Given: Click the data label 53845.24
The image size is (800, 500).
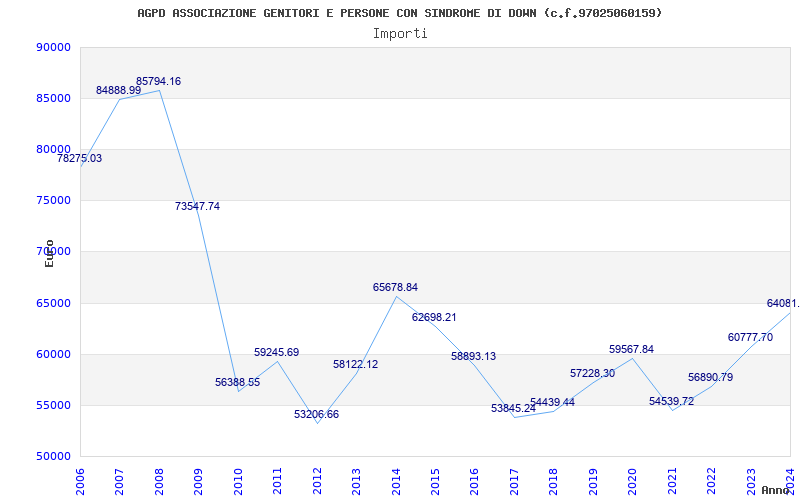Looking at the screenshot, I should 513,409.
